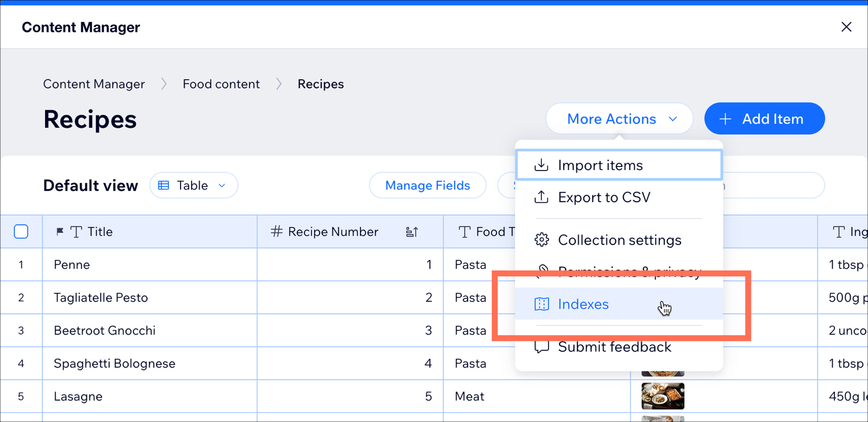Click the Import items download icon

pyautogui.click(x=541, y=165)
